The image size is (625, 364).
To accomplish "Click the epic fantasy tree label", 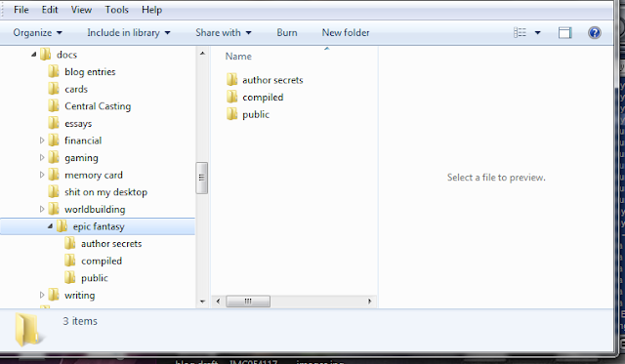I will (x=99, y=226).
